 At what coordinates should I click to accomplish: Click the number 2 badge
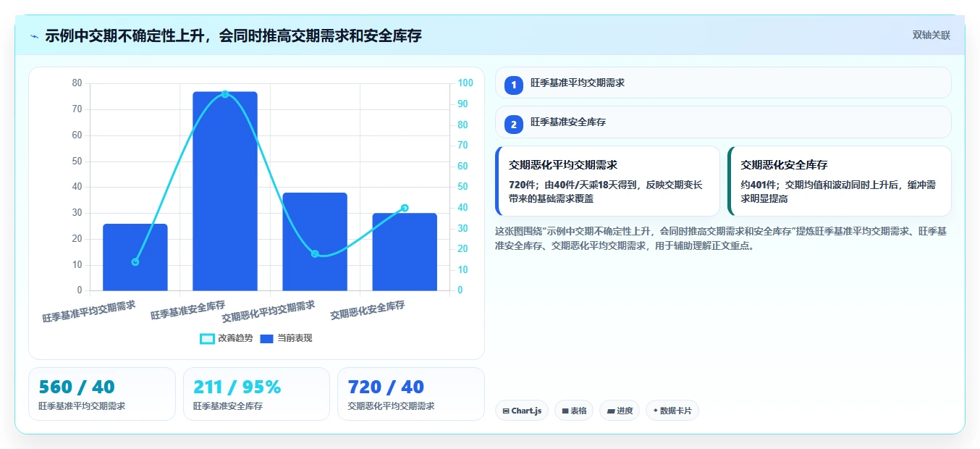(x=514, y=125)
